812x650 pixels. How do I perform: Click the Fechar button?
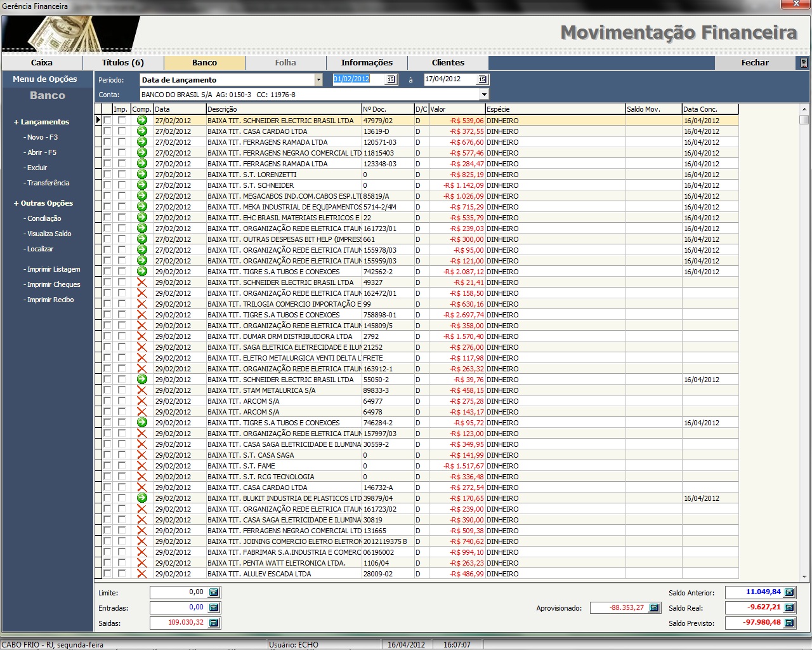[x=755, y=63]
